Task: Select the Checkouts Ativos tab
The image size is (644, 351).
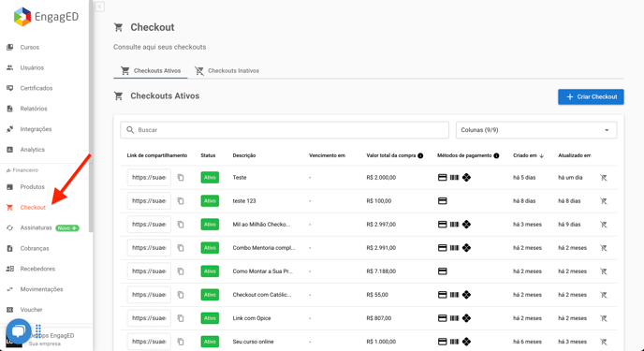Action: [151, 70]
